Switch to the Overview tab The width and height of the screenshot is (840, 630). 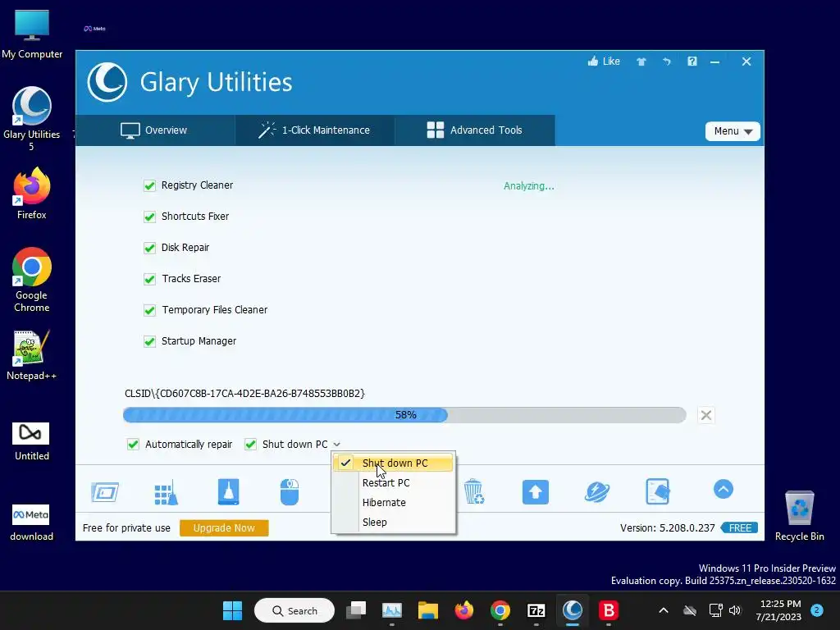[155, 130]
